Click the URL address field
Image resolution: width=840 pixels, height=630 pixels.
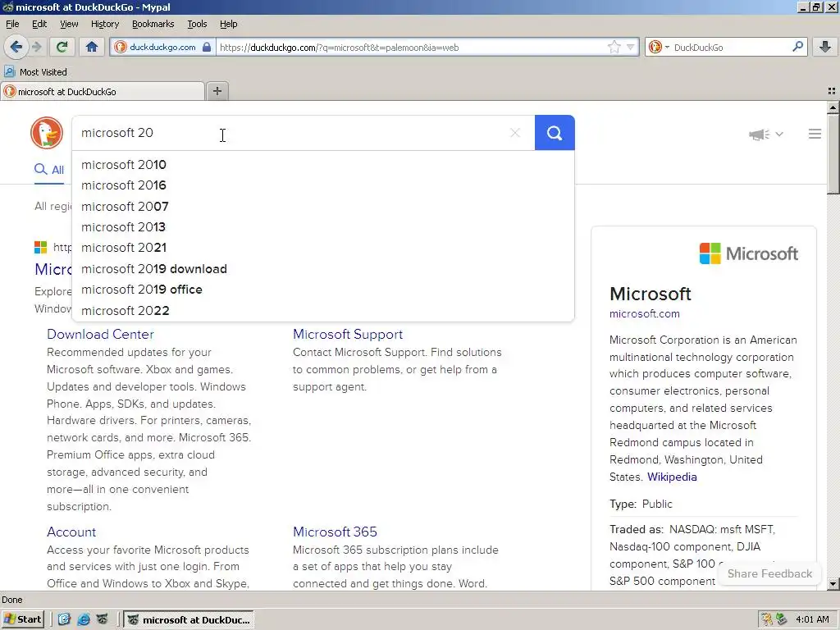410,47
